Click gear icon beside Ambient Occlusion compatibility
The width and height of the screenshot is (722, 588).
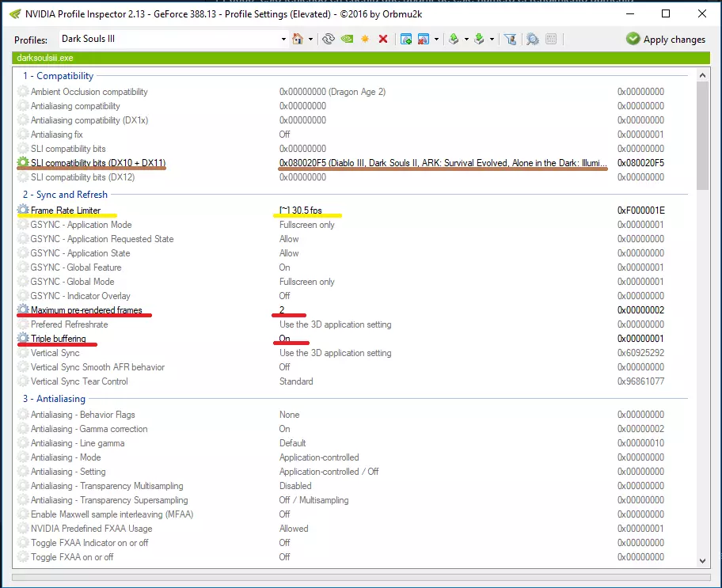[x=23, y=92]
